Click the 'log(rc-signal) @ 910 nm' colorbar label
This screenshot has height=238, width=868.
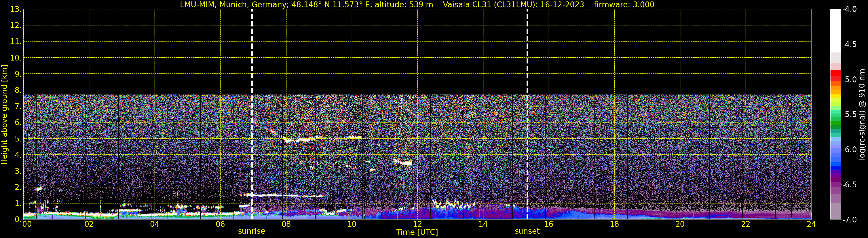point(862,114)
